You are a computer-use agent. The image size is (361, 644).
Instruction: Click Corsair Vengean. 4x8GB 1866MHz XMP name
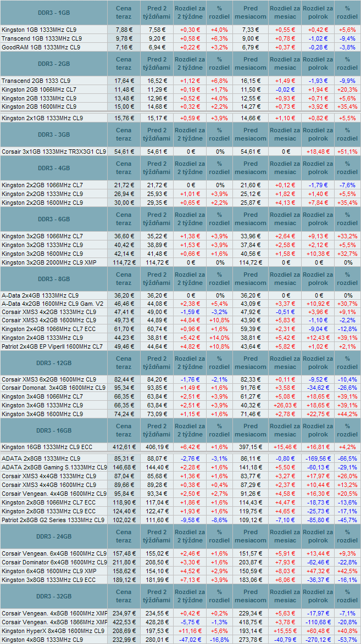54,622
